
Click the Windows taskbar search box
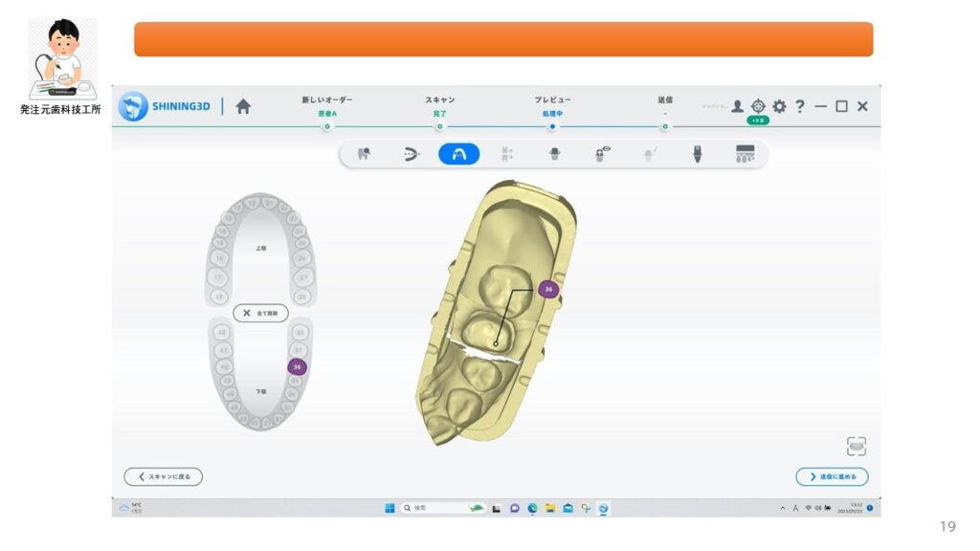point(431,508)
